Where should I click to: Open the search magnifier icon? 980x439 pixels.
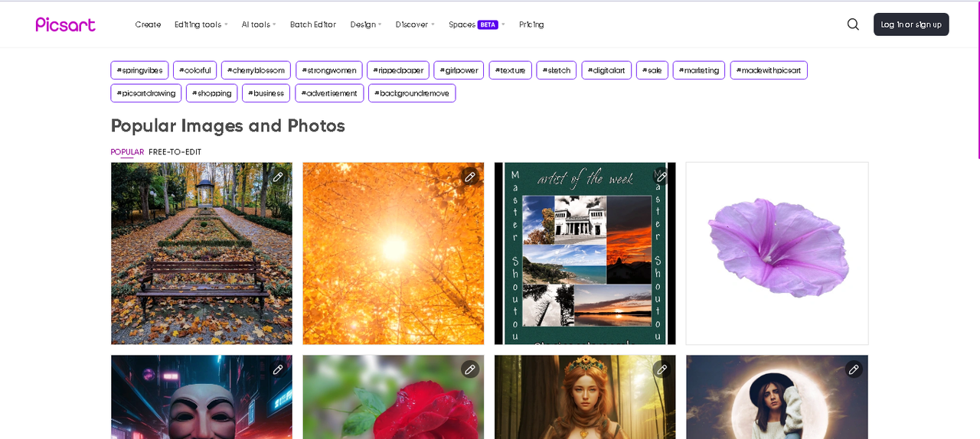(853, 24)
